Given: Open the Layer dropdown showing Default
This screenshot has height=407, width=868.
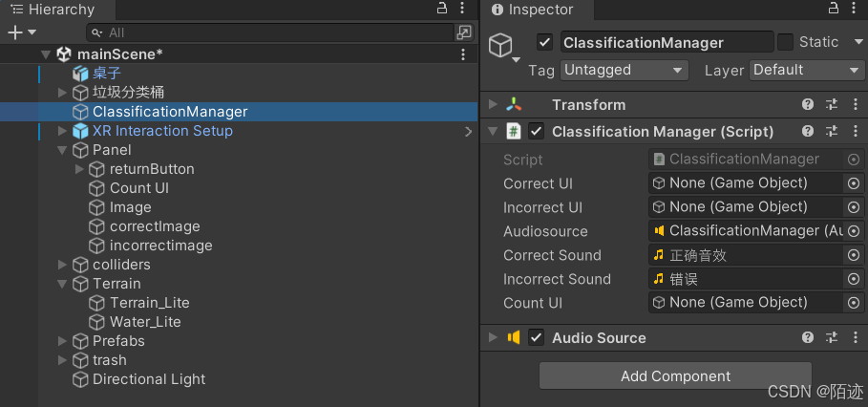Looking at the screenshot, I should pos(807,71).
